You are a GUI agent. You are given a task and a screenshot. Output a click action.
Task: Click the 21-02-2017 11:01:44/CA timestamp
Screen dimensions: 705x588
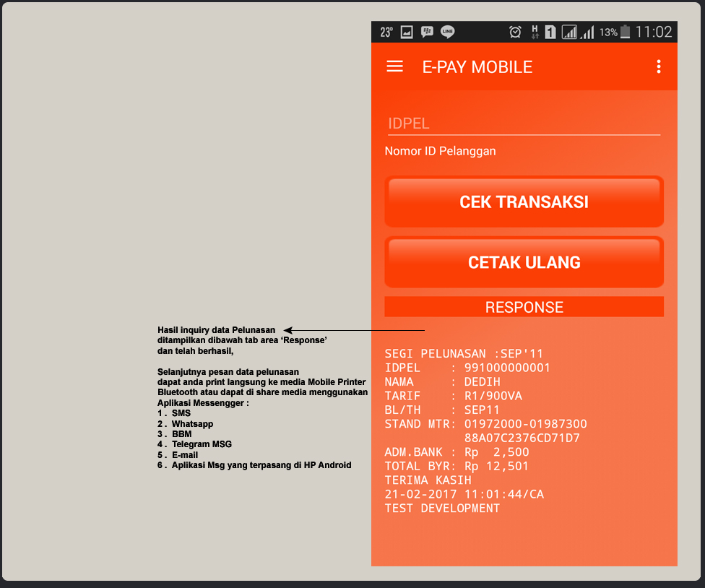coord(464,494)
